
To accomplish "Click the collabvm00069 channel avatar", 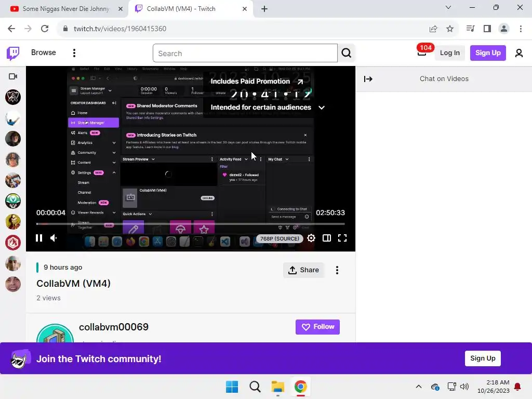I will pos(55,333).
